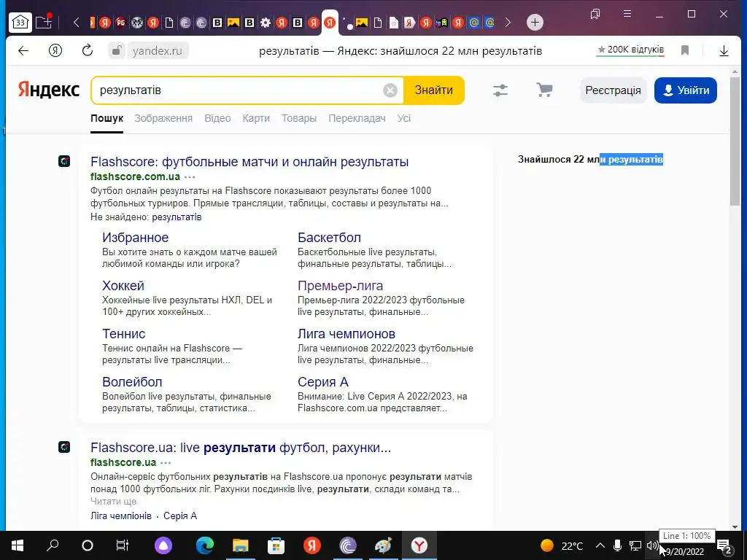This screenshot has height=560, width=747.
Task: Open a new tab with the plus button
Action: pyautogui.click(x=535, y=23)
